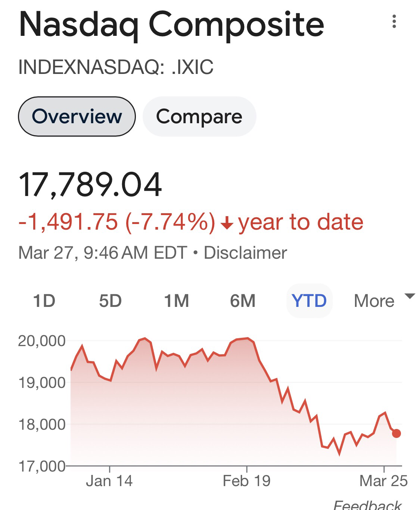420x510 pixels.
Task: Click the Feedback link below chart
Action: pyautogui.click(x=367, y=505)
